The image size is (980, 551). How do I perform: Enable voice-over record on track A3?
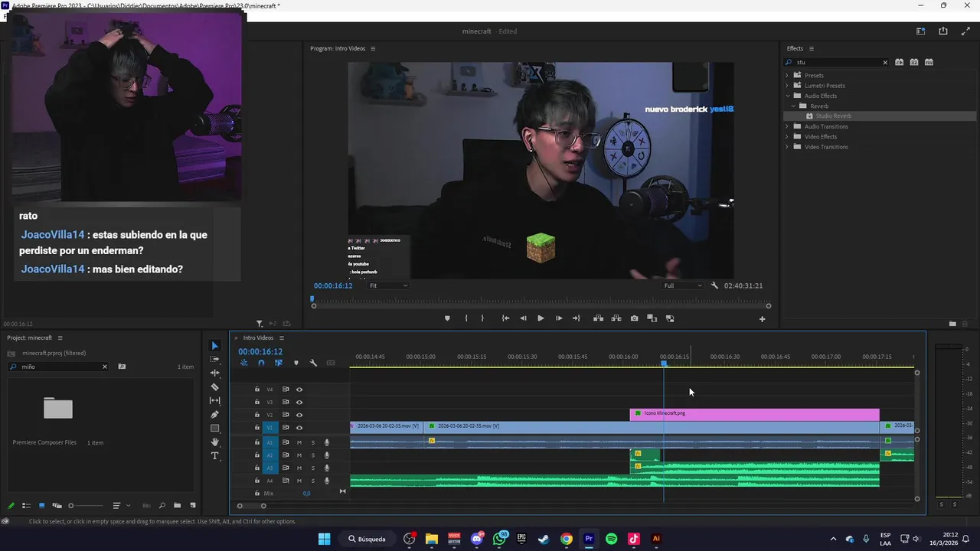tap(327, 468)
